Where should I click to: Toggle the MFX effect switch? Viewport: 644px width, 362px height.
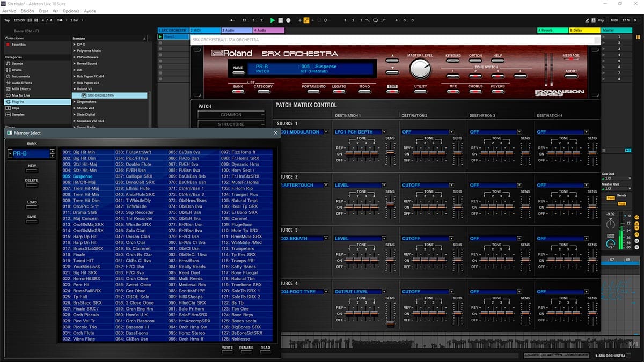click(452, 91)
